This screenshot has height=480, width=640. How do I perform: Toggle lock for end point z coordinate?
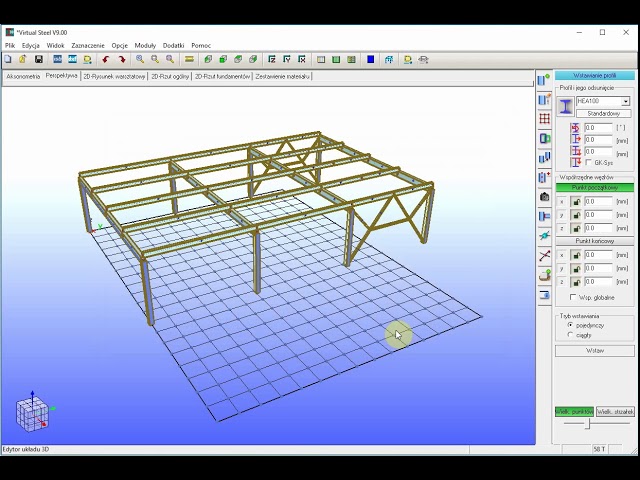[576, 282]
